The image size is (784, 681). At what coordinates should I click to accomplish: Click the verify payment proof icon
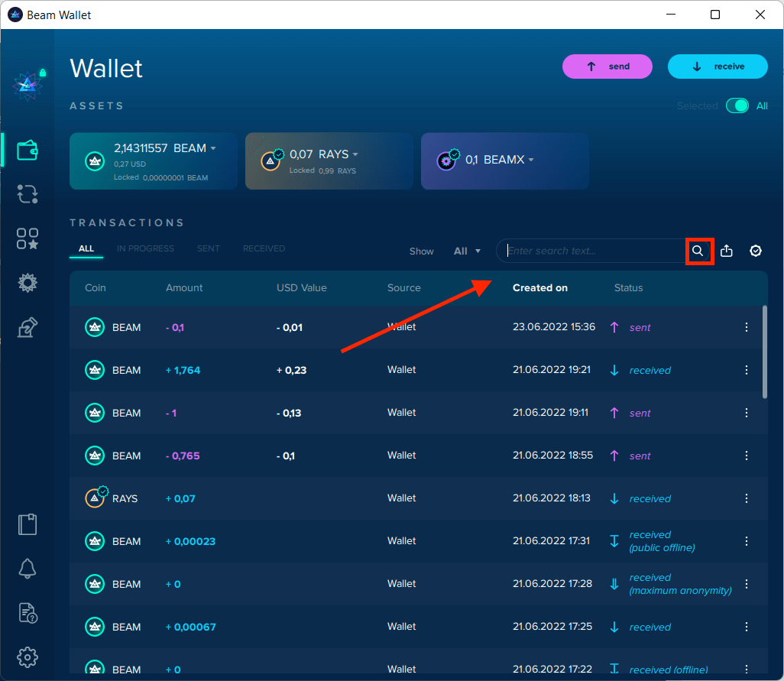pyautogui.click(x=756, y=251)
